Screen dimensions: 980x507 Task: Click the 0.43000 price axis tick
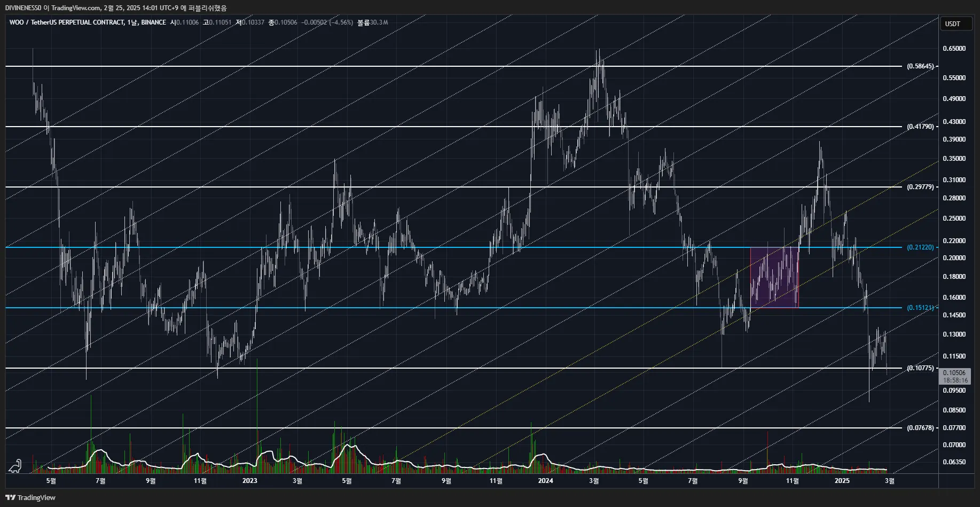coord(954,122)
